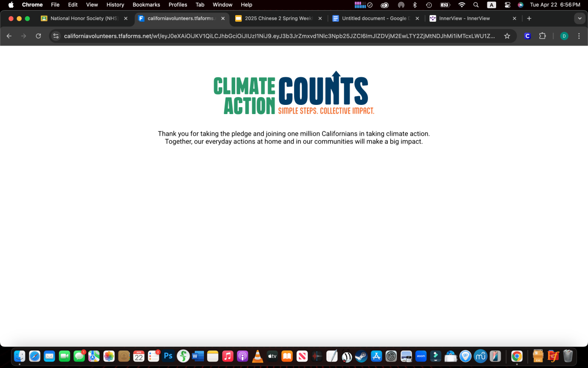Open the Bluetooth status menu
Viewport: 588px width, 368px height.
tap(415, 5)
